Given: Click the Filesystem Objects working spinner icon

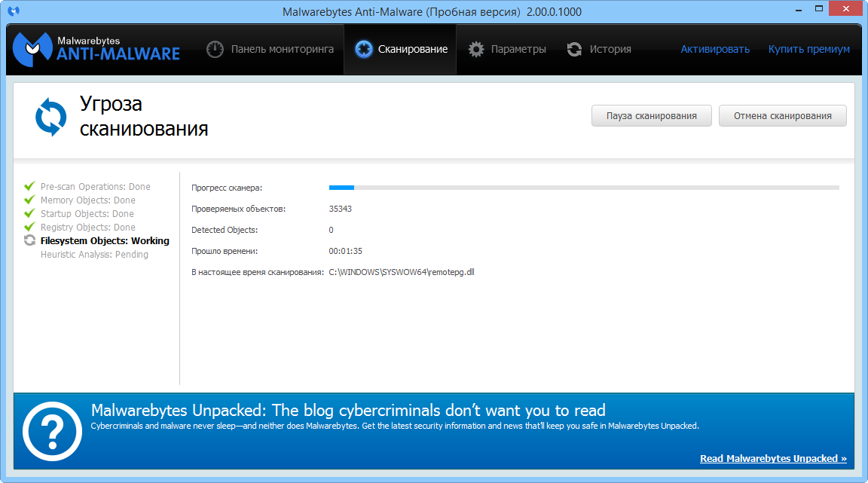Looking at the screenshot, I should (29, 240).
